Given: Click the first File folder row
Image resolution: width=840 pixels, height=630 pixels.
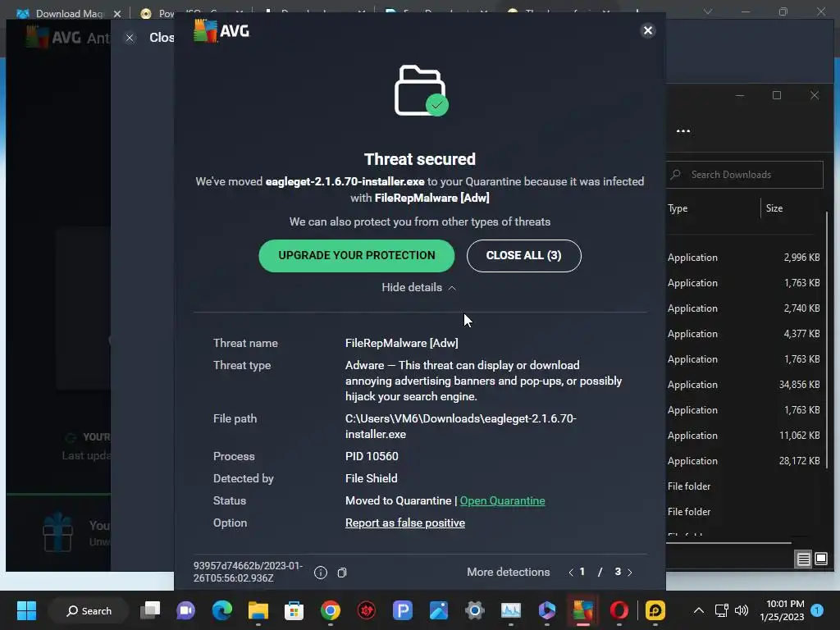Looking at the screenshot, I should pyautogui.click(x=743, y=486).
